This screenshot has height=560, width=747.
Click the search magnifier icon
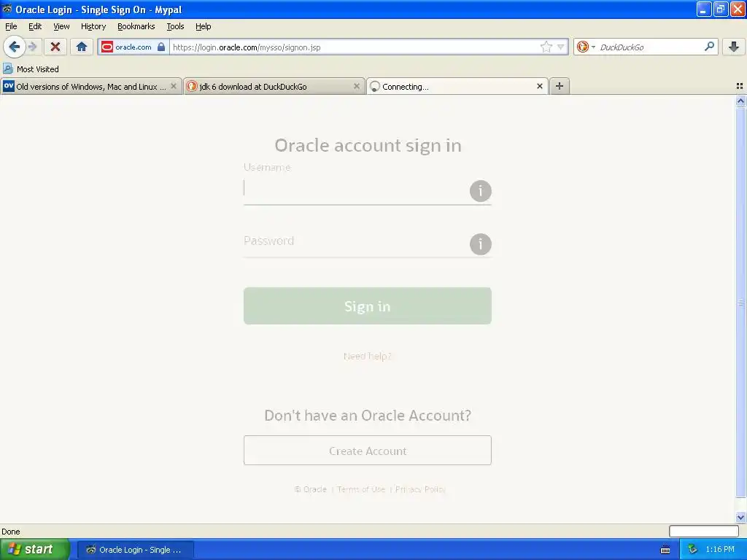[x=709, y=46]
